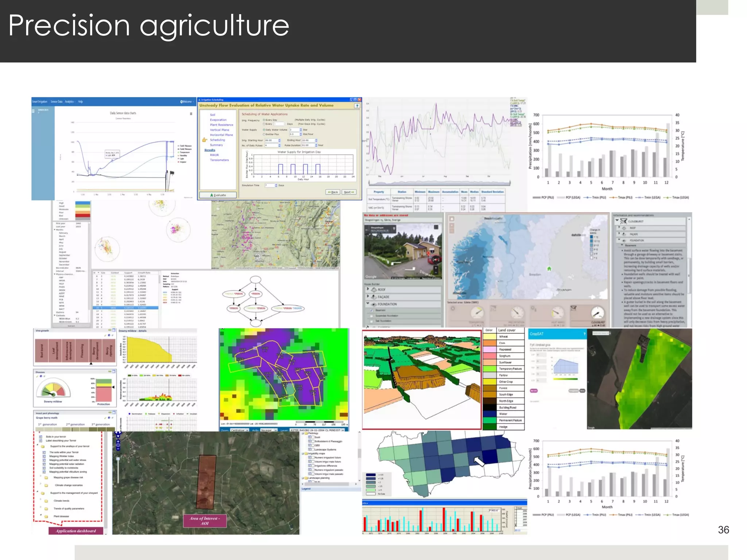This screenshot has width=747, height=560.
Task: Click the Façade icon in House Builder
Action: click(374, 297)
